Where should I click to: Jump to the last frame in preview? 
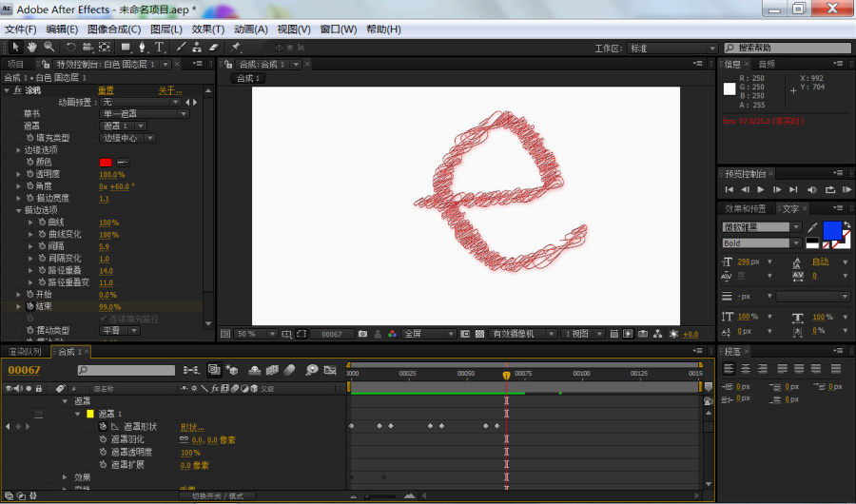coord(793,189)
